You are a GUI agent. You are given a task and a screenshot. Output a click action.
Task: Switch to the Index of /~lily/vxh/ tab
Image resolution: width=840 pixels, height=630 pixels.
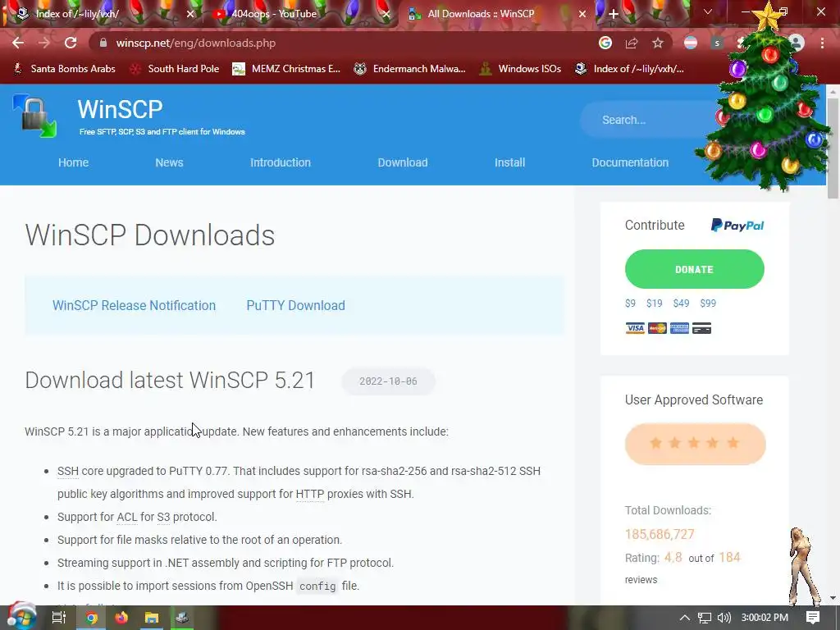pyautogui.click(x=102, y=14)
